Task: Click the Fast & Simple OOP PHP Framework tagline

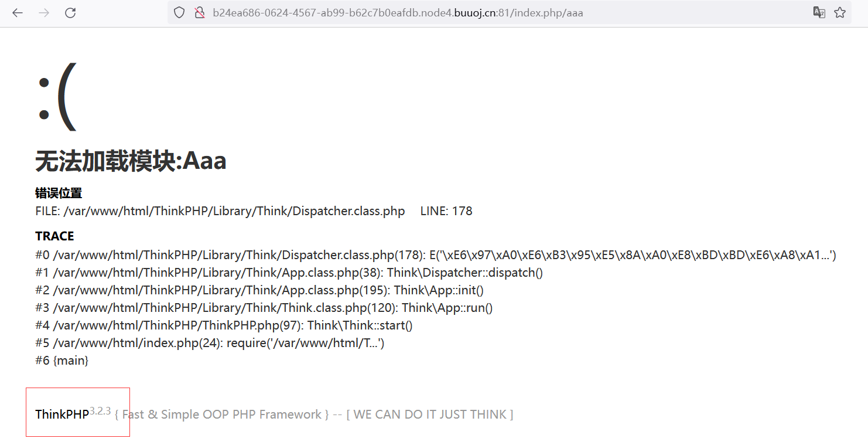Action: coord(222,415)
